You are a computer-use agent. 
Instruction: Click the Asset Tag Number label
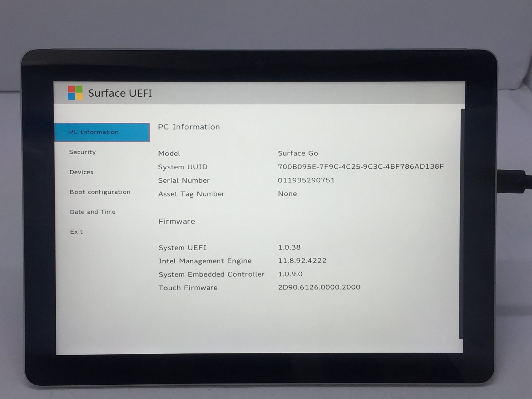coord(192,194)
